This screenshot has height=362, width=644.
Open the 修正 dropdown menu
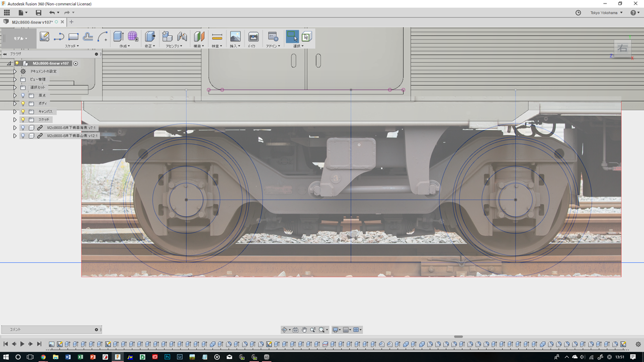(x=150, y=45)
